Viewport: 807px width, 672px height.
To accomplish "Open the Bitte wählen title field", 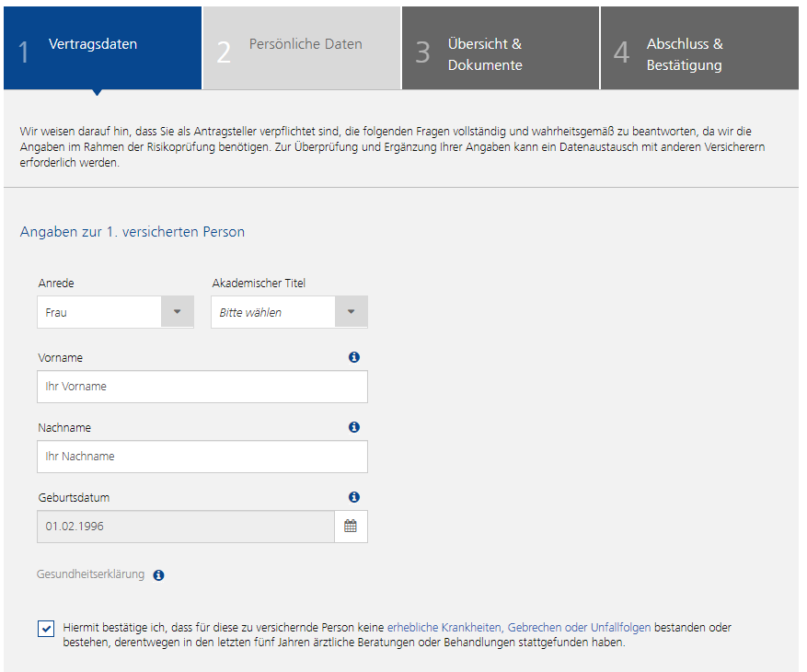I will (x=289, y=311).
